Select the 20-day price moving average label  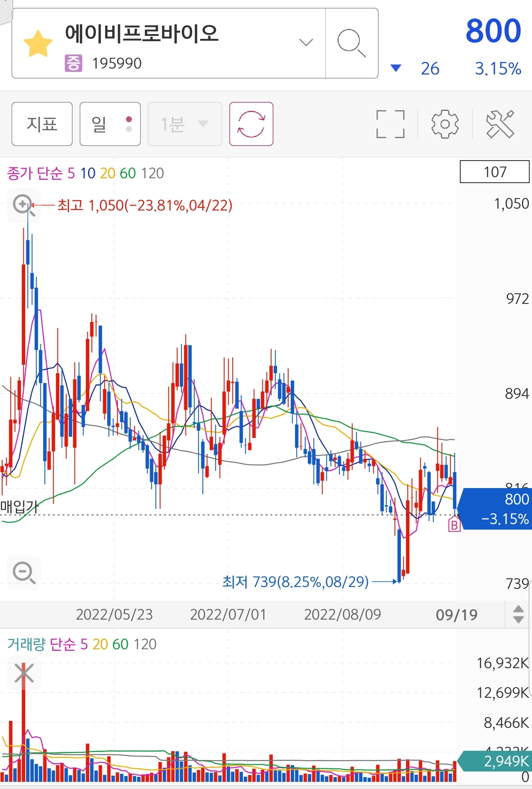click(107, 173)
